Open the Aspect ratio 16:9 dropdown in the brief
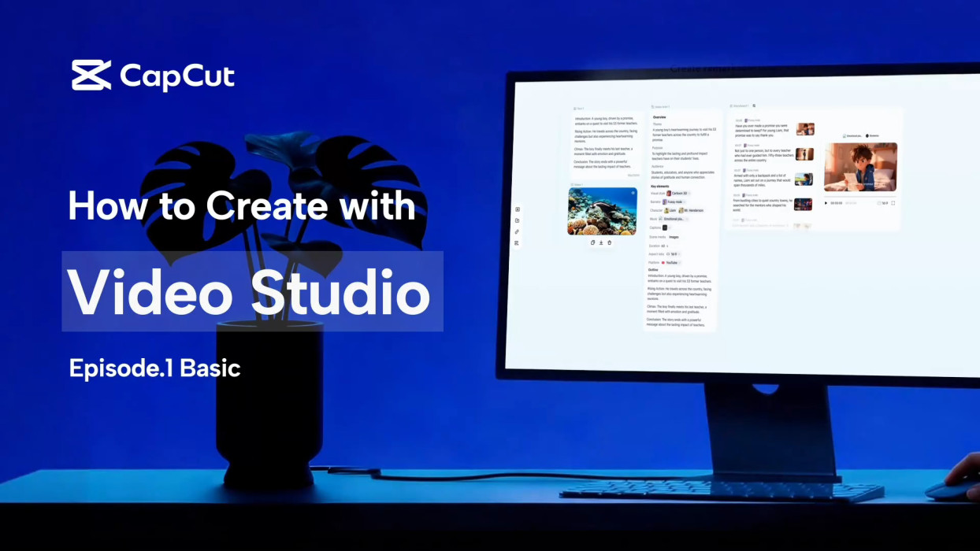 (x=674, y=253)
